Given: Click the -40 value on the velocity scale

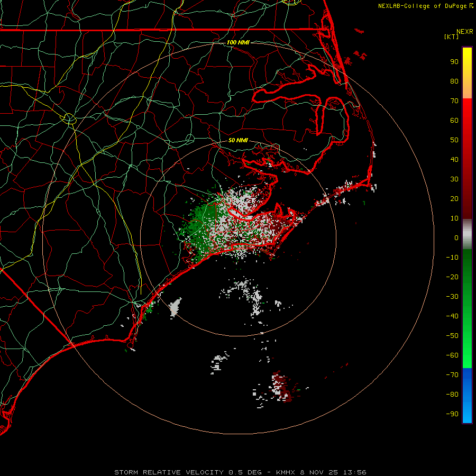Looking at the screenshot, I should (452, 316).
